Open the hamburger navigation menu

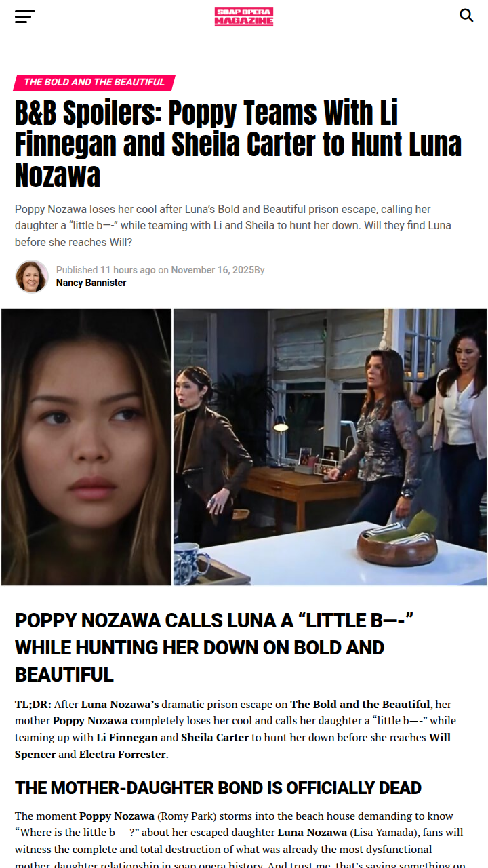tap(24, 16)
